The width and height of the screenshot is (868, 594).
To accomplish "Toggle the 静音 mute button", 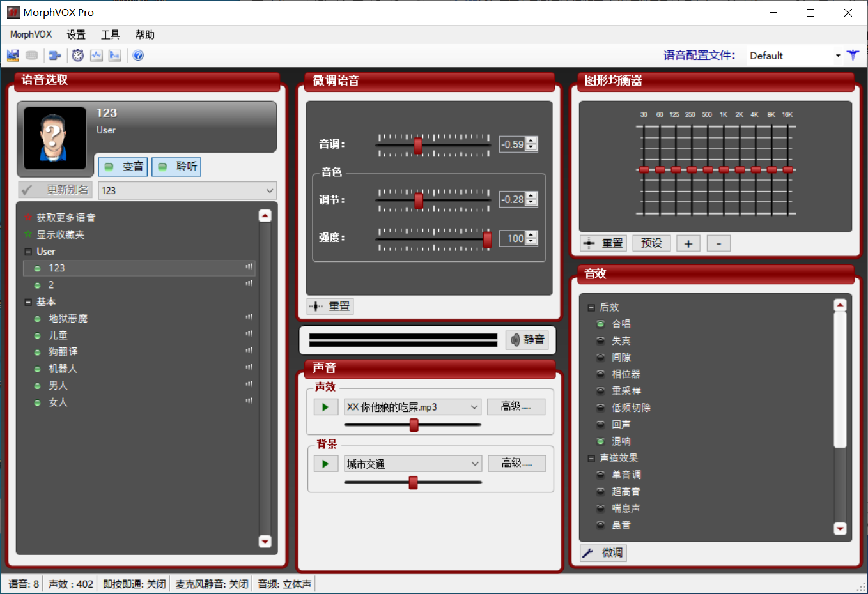I will click(x=527, y=340).
